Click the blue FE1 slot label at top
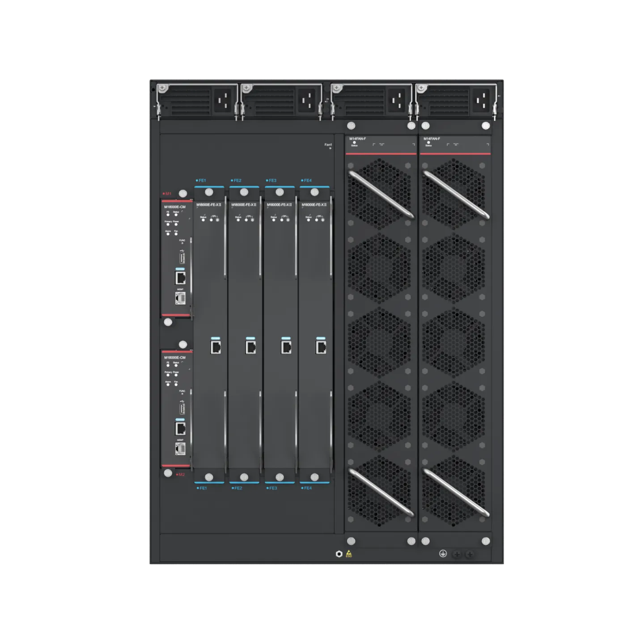The width and height of the screenshot is (644, 644). pos(202,181)
